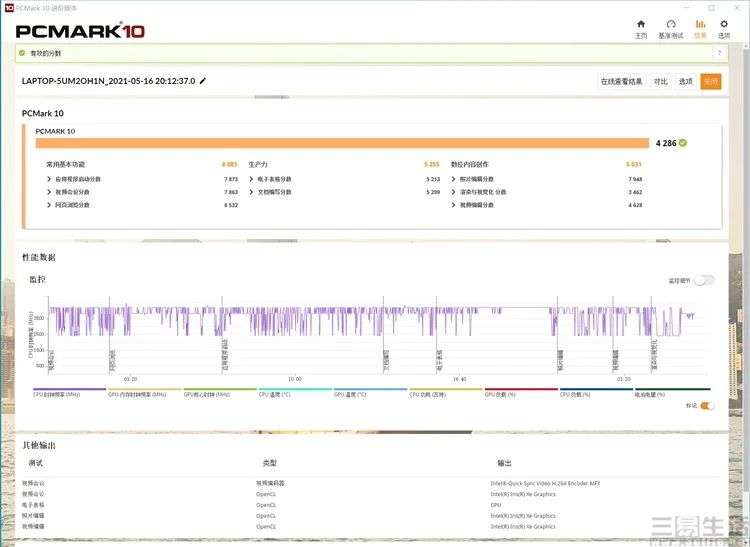Click the Intel Quick Sync Video H.264 Encoder output

click(x=545, y=483)
